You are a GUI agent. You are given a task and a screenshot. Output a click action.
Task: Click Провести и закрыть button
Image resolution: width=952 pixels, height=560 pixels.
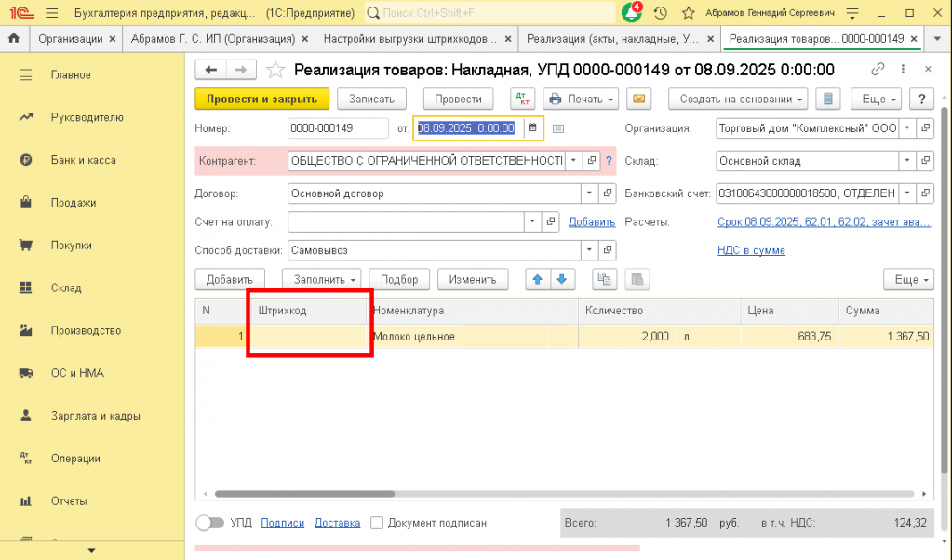click(261, 99)
